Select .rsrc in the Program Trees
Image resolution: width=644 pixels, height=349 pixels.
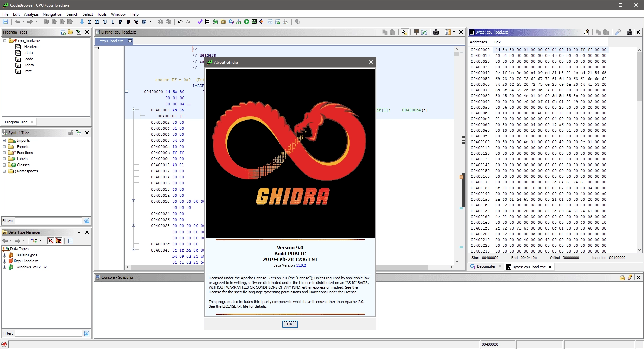pyautogui.click(x=28, y=71)
